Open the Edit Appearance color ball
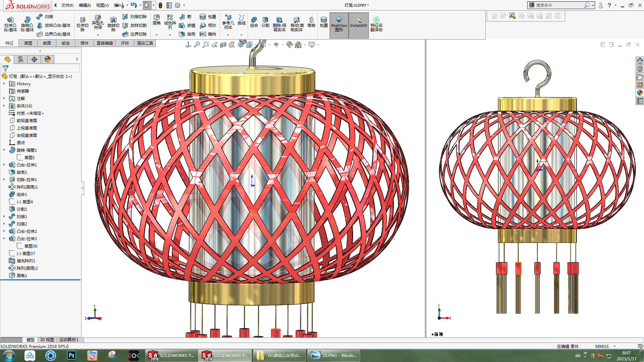The image size is (644, 362). 289,45
